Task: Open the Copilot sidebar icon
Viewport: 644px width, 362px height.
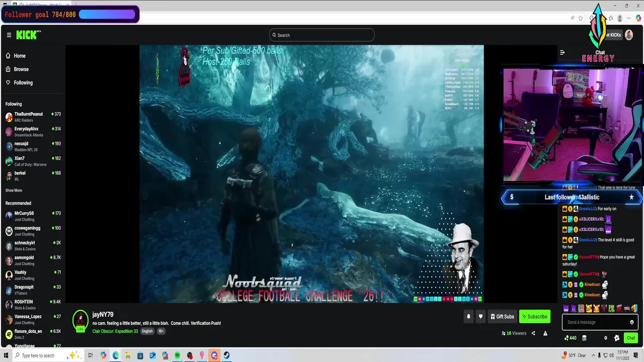Action: click(638, 18)
